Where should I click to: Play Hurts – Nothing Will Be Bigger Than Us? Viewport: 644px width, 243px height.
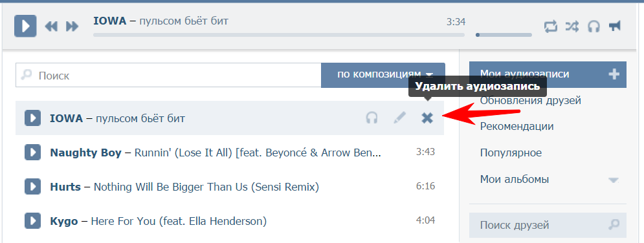[32, 187]
